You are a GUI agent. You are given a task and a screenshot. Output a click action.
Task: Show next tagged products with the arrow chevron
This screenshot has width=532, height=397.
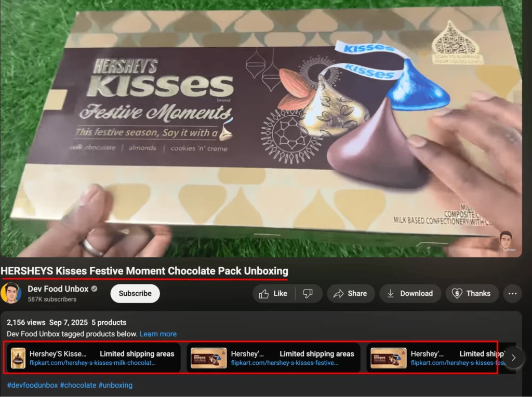513,358
